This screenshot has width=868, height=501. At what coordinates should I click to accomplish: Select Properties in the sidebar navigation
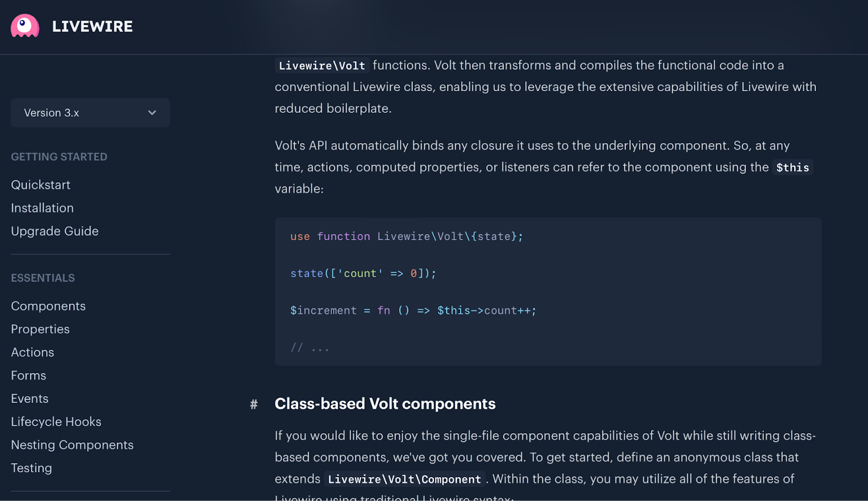coord(40,330)
